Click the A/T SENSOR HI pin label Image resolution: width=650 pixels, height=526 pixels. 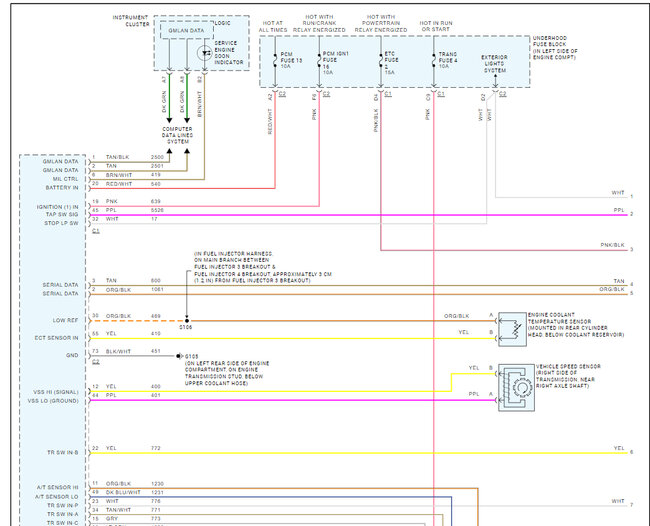click(x=57, y=487)
